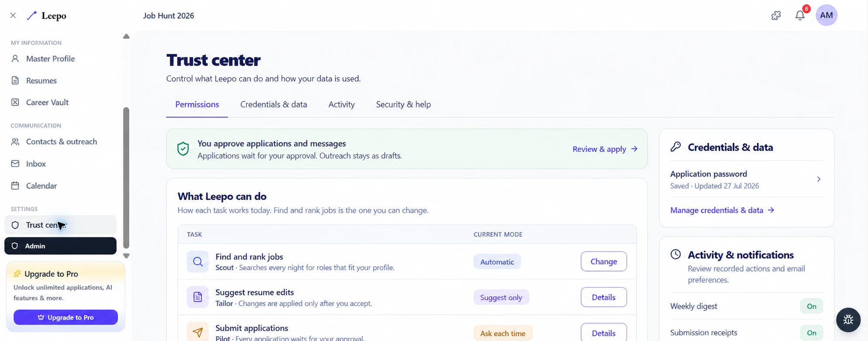The height and width of the screenshot is (341, 868).
Task: Click the Trust center shield icon
Action: point(15,225)
